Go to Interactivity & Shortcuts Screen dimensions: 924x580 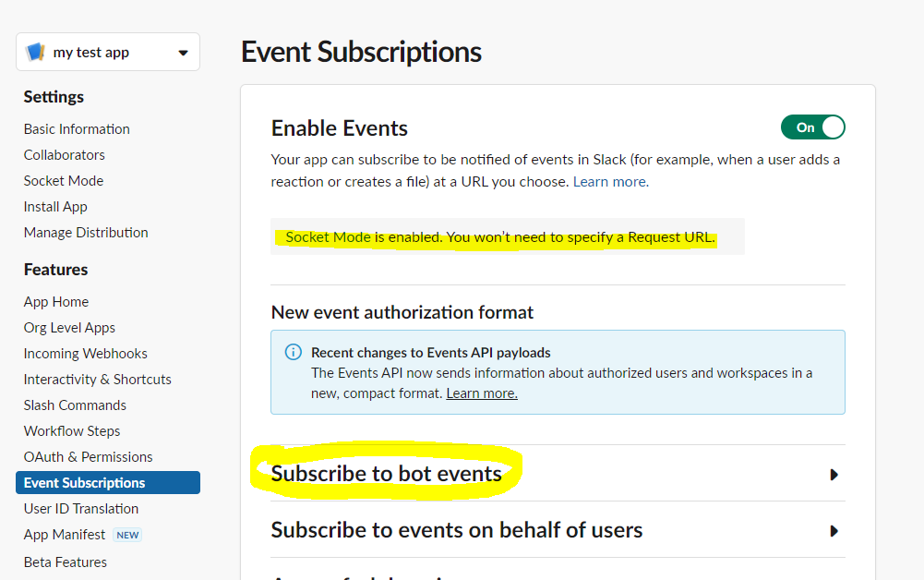(x=97, y=380)
